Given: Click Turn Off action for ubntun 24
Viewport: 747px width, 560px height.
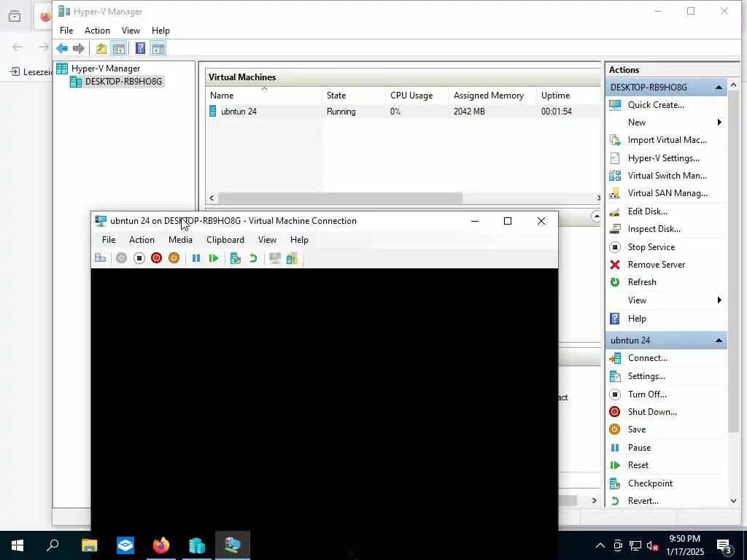Looking at the screenshot, I should [x=647, y=394].
